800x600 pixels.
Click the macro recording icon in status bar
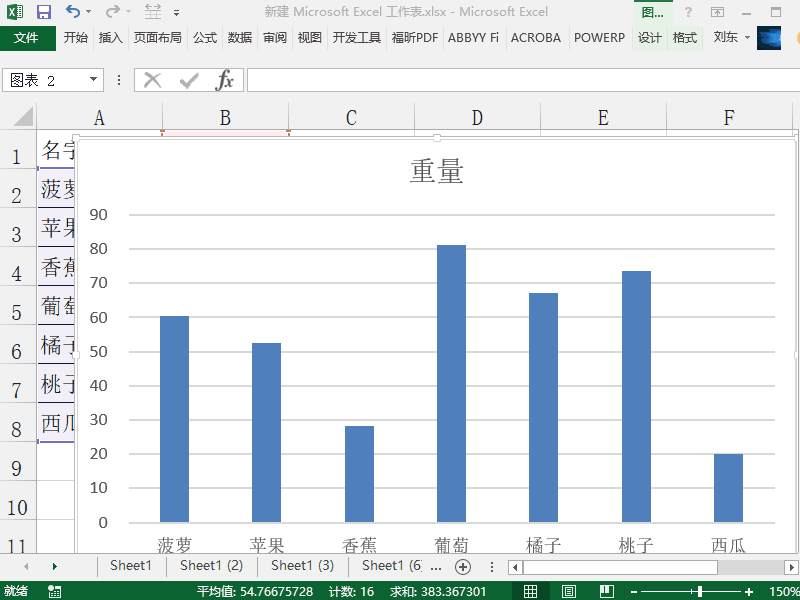(54, 591)
